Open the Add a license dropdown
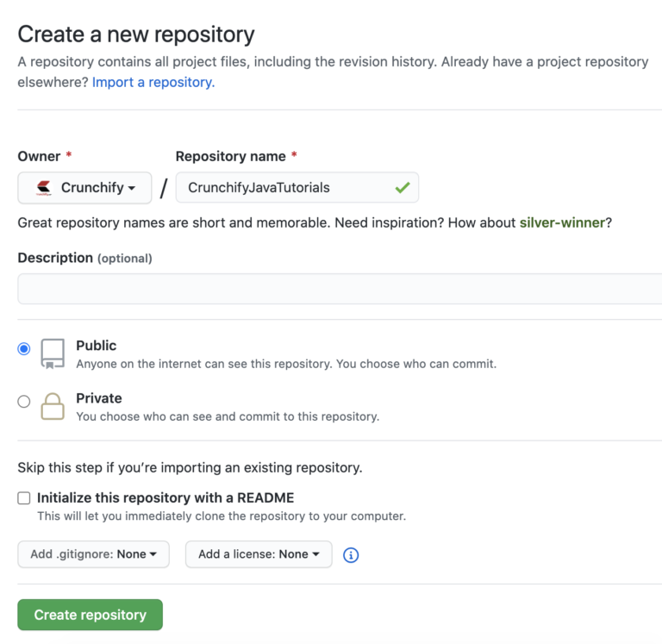Screen dimensions: 662x644 (x=259, y=554)
